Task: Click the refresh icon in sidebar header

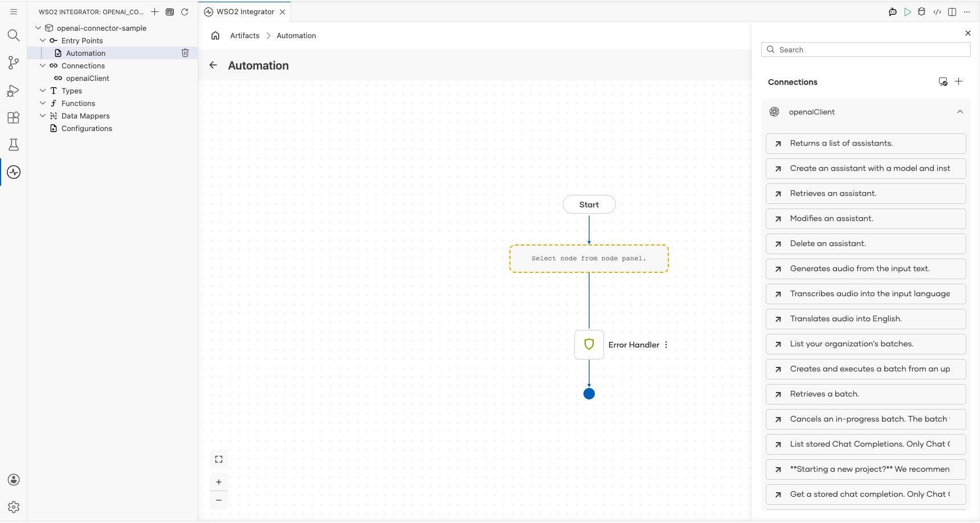Action: click(185, 11)
